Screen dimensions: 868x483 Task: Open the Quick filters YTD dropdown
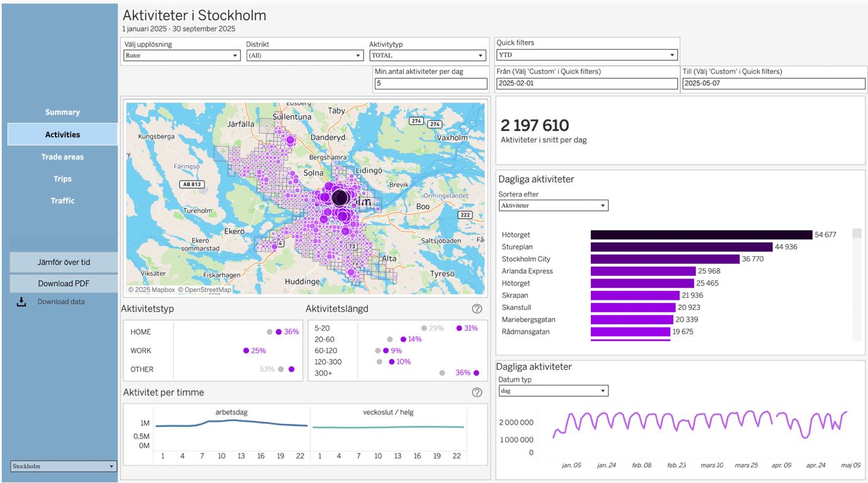586,55
